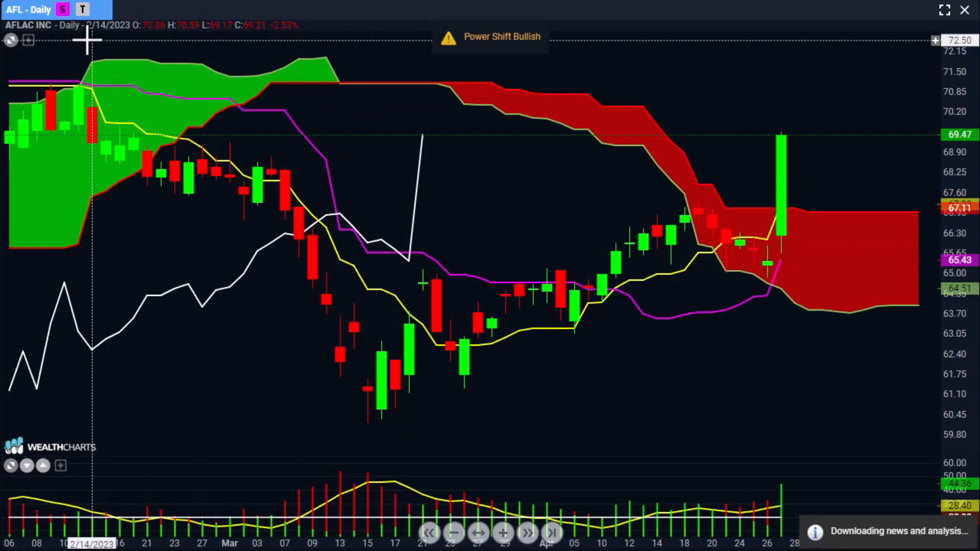This screenshot has height=551, width=980.
Task: Click the horizontal fit-width arrows button
Action: tap(478, 533)
